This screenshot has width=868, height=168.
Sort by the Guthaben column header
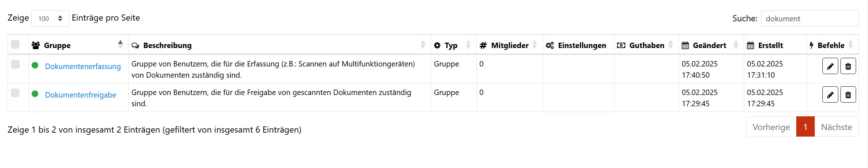click(646, 46)
